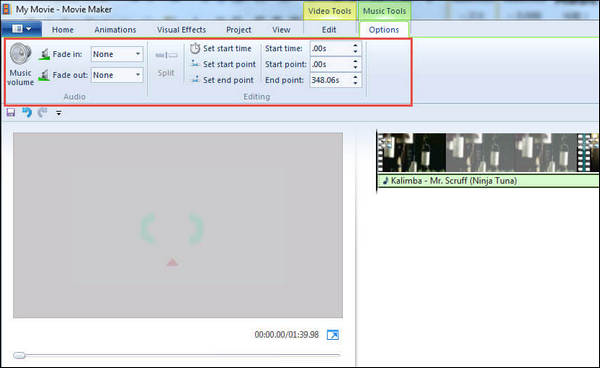
Task: Open the Fade in dropdown
Action: tap(117, 54)
